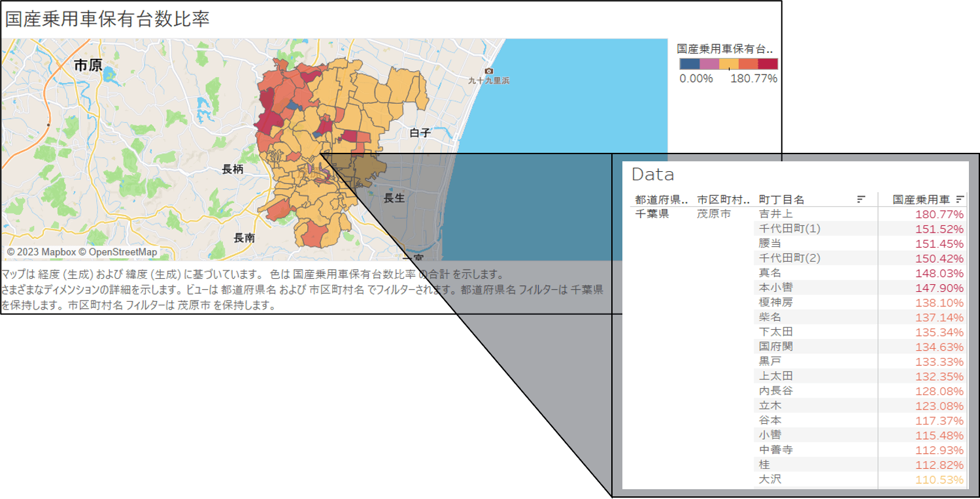Select the 上太田 row name
Screen dimensions: 980x499
tap(775, 376)
